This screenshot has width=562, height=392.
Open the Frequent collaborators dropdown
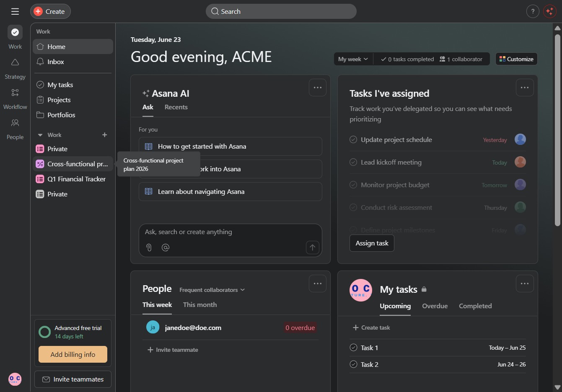point(212,290)
